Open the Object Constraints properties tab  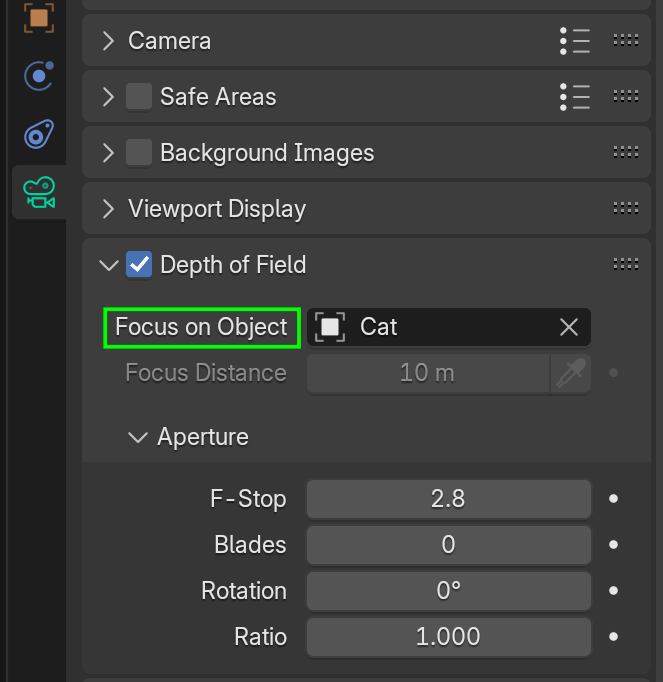pos(39,134)
